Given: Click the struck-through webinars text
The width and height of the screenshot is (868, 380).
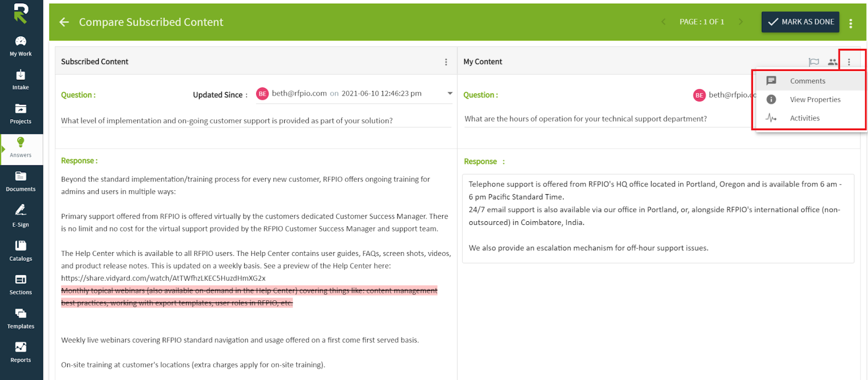Looking at the screenshot, I should click(x=249, y=297).
